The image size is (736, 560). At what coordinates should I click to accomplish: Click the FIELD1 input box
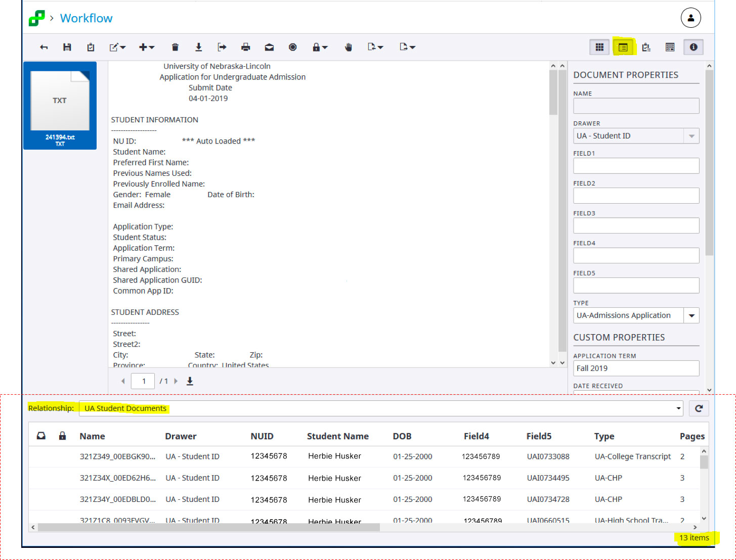point(636,165)
